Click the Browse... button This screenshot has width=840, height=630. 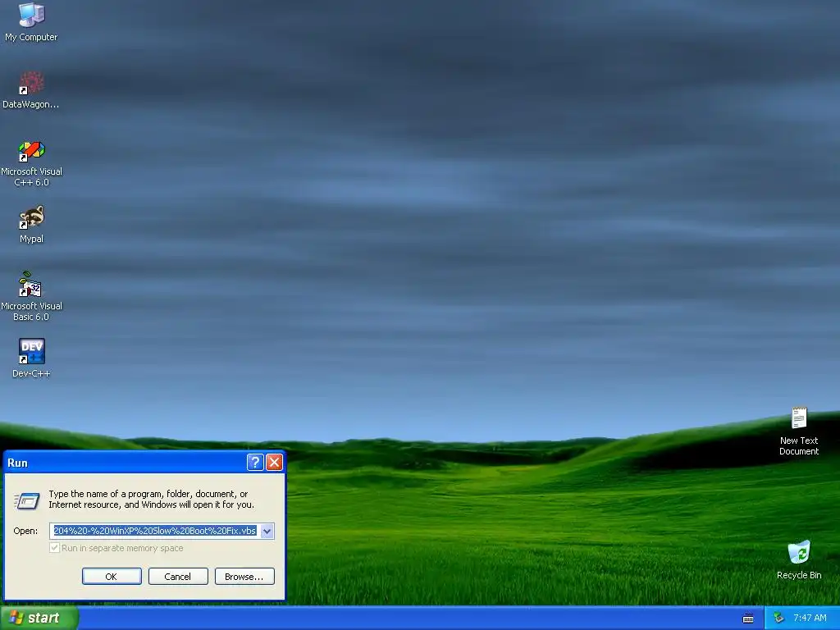[x=244, y=577]
